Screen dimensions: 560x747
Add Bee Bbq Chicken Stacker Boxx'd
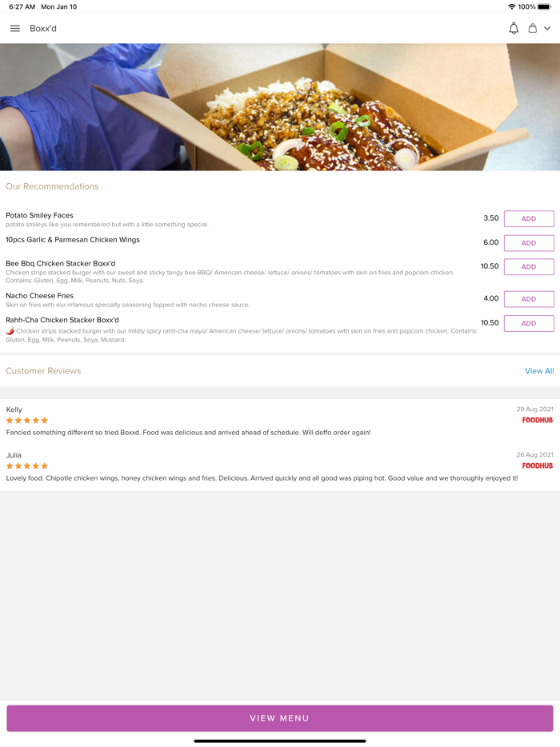pos(529,267)
